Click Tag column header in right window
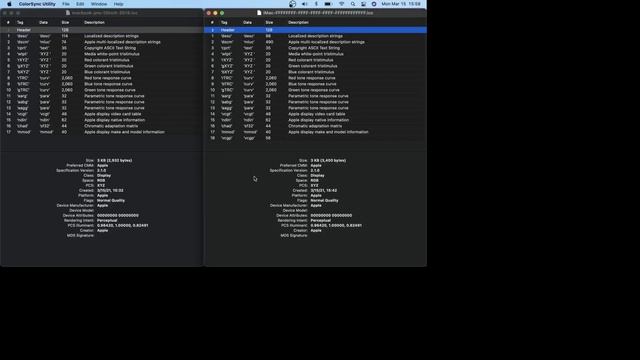Image resolution: width=640 pixels, height=360 pixels. (224, 22)
